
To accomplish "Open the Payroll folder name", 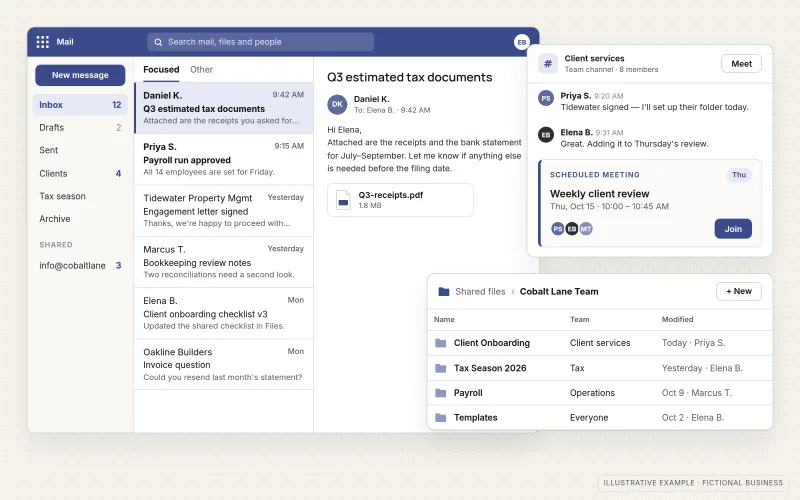I will [x=468, y=393].
